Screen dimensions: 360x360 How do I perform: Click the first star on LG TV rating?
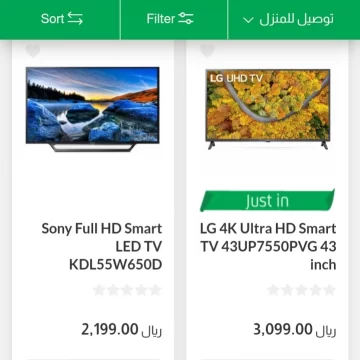(273, 290)
